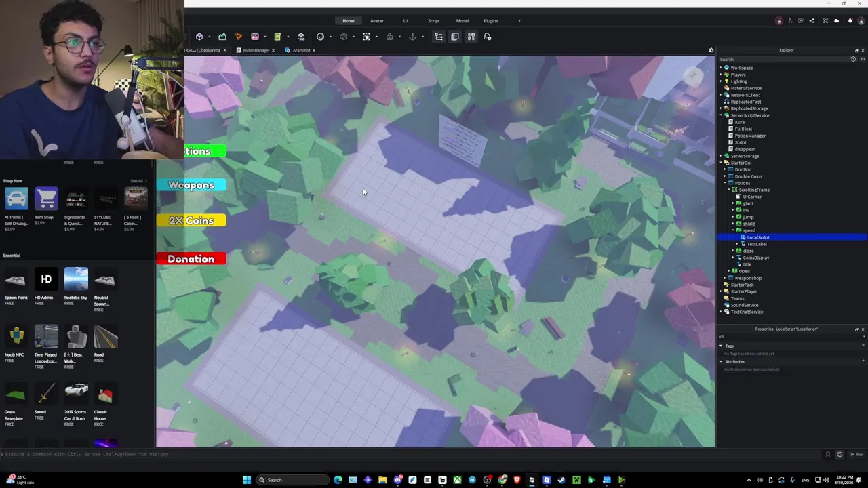Expand the giant tree node
The width and height of the screenshot is (868, 488).
(734, 203)
